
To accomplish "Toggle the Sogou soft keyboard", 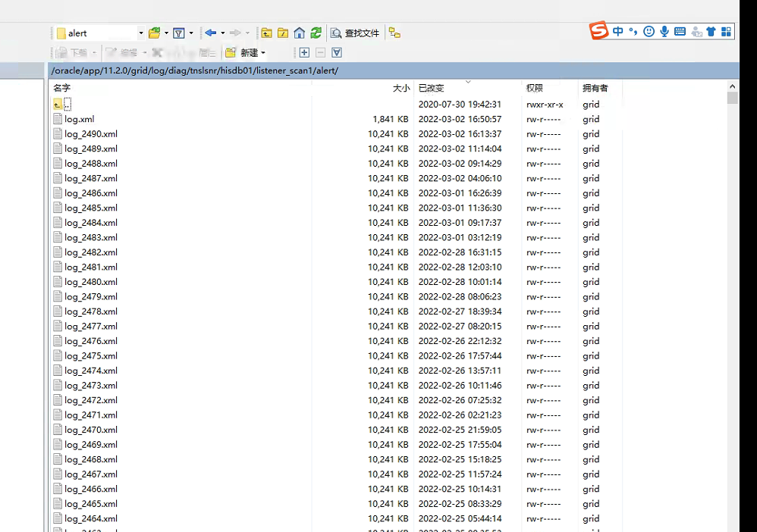I will [680, 31].
